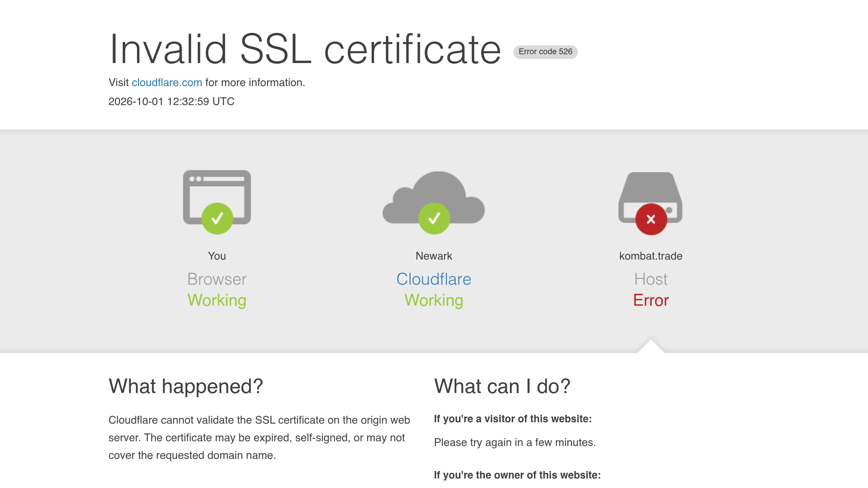Click the host server drive icon

coord(651,197)
